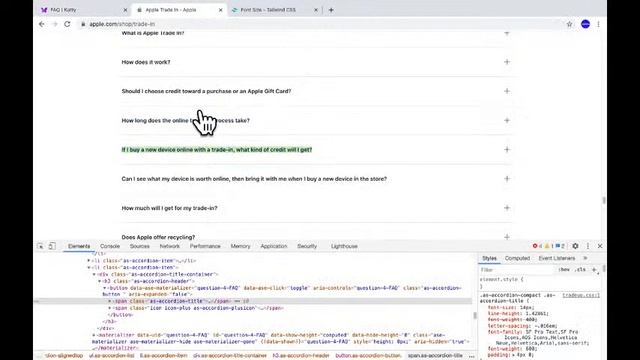The width and height of the screenshot is (640, 360).
Task: Expand the Apple Gift Card question plus icon
Action: [507, 91]
